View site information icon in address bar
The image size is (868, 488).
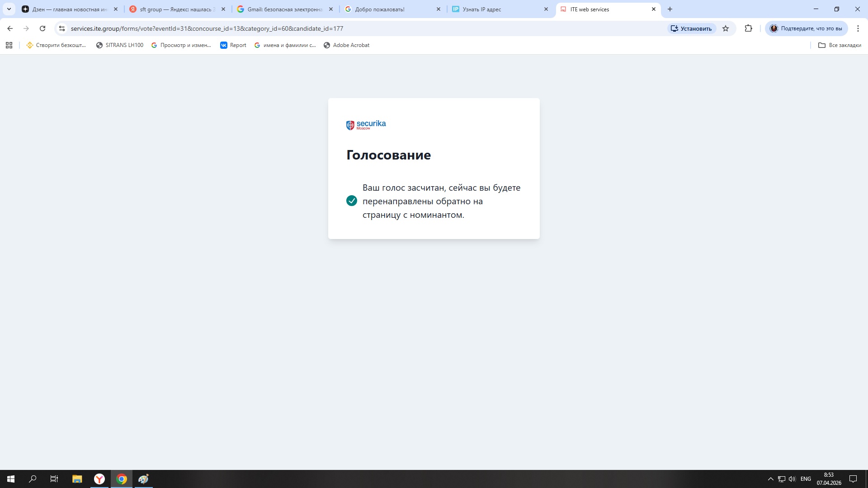pos(62,28)
